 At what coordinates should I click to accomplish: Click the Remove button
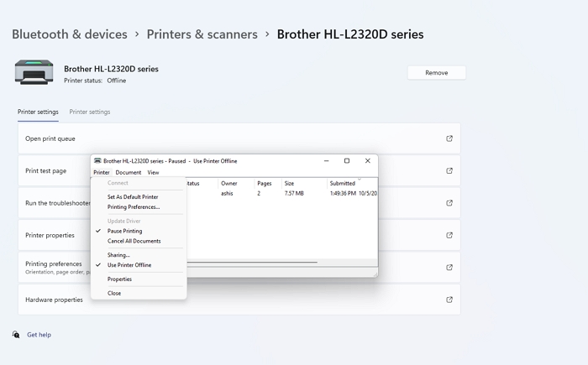437,73
